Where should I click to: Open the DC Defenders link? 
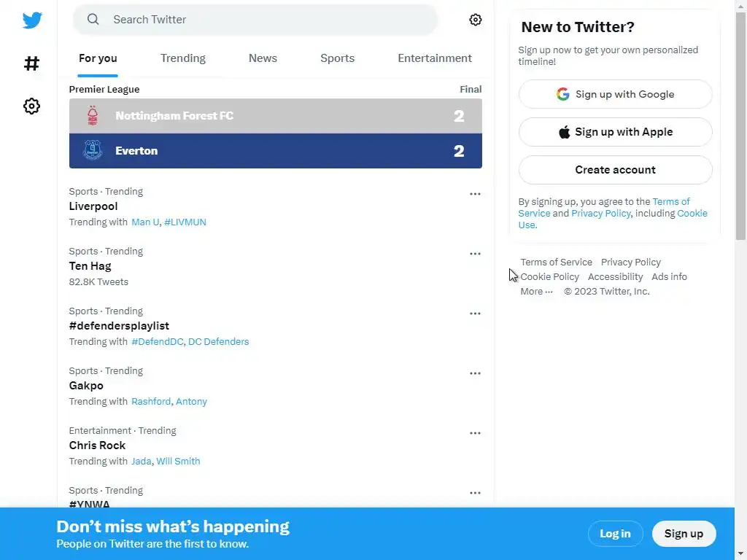click(x=218, y=341)
